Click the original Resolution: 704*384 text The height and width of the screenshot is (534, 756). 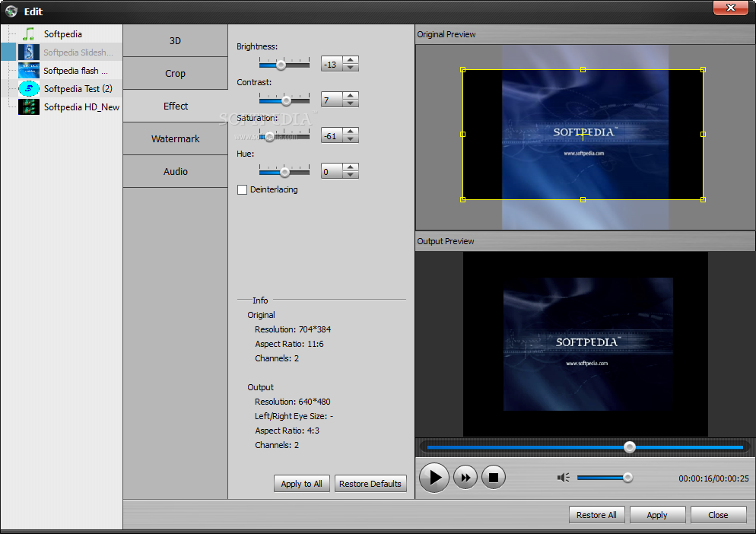pos(293,329)
